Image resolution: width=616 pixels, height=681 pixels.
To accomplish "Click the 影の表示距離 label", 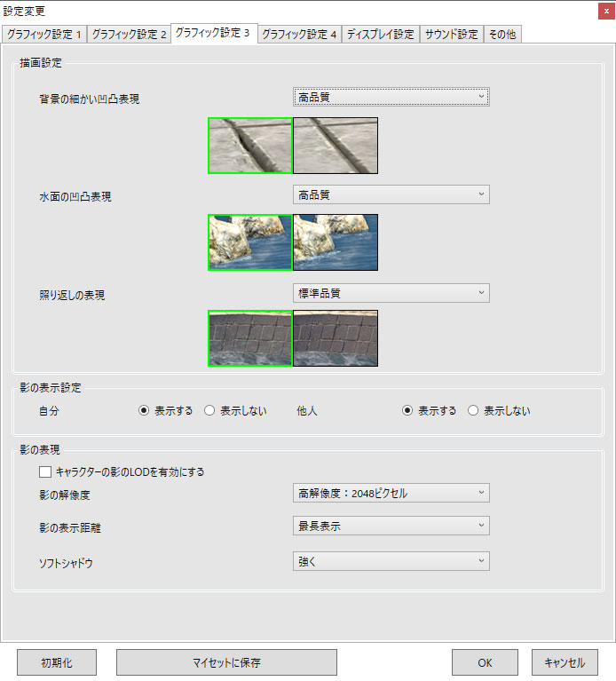I will [70, 528].
